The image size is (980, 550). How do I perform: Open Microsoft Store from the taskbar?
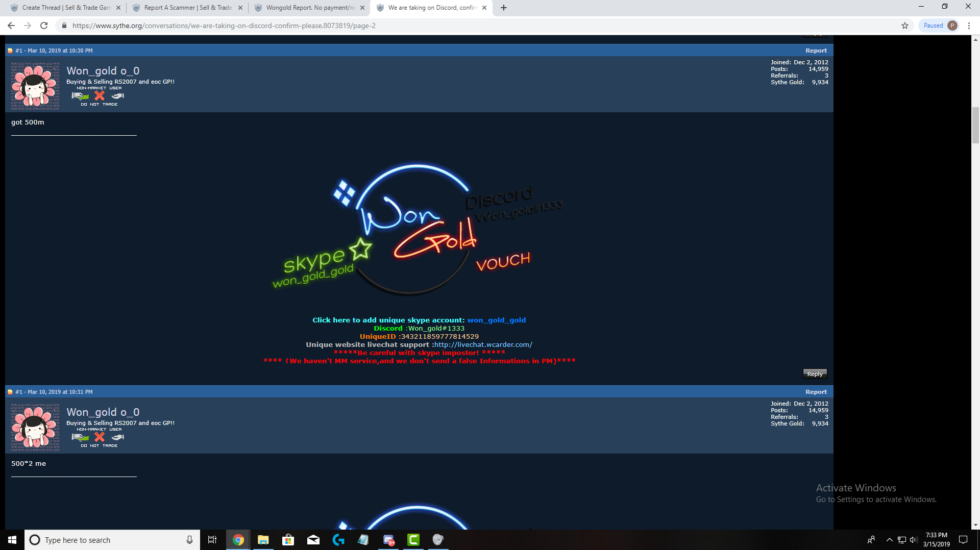(x=288, y=540)
